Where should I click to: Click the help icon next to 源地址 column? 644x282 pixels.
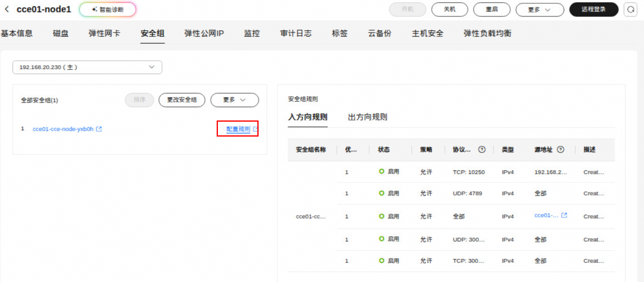[561, 149]
